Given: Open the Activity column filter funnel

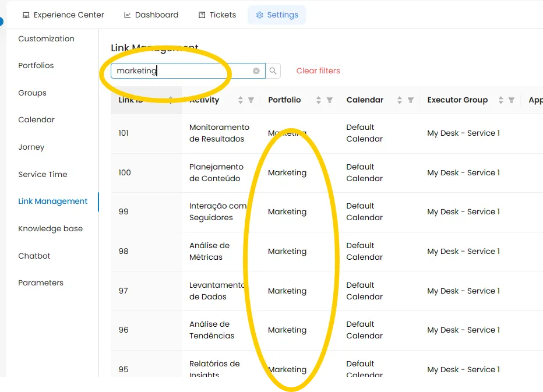Looking at the screenshot, I should coord(251,100).
